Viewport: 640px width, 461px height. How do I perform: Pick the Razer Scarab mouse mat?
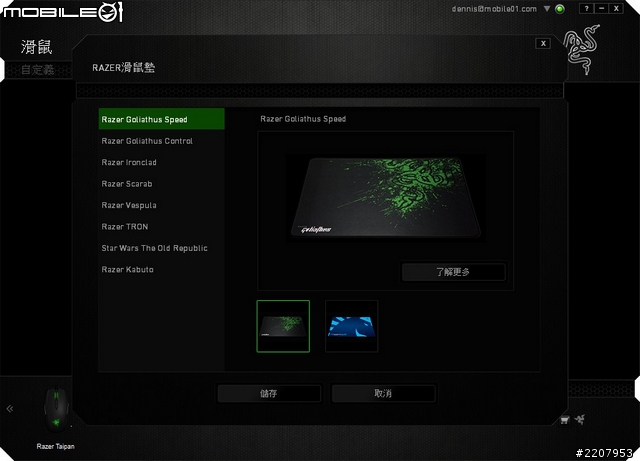click(161, 184)
